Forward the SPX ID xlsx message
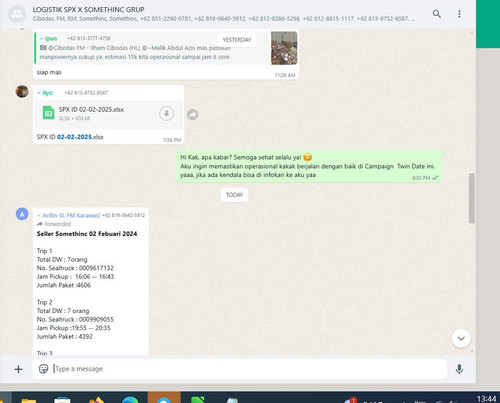The height and width of the screenshot is (403, 500). [192, 114]
